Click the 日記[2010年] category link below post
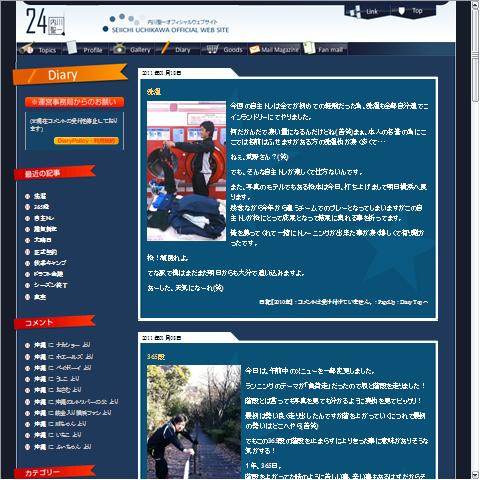Image resolution: width=480 pixels, height=480 pixels. (276, 302)
